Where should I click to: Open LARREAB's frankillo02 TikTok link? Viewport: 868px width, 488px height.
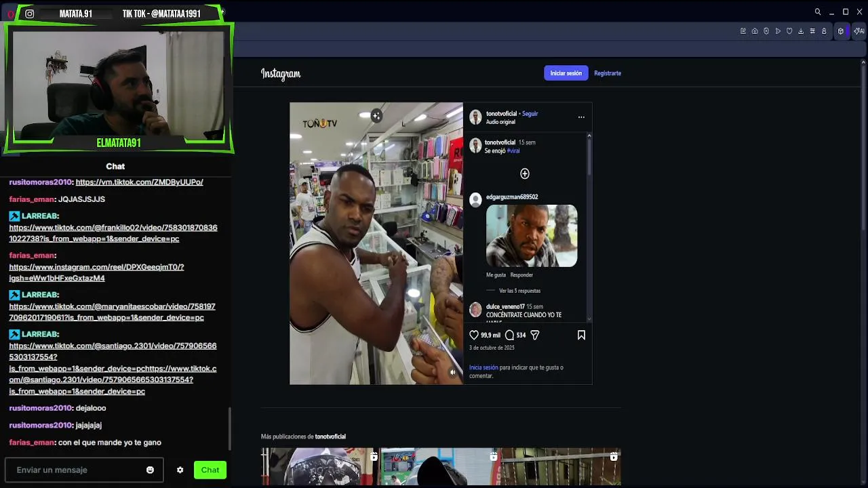click(113, 233)
